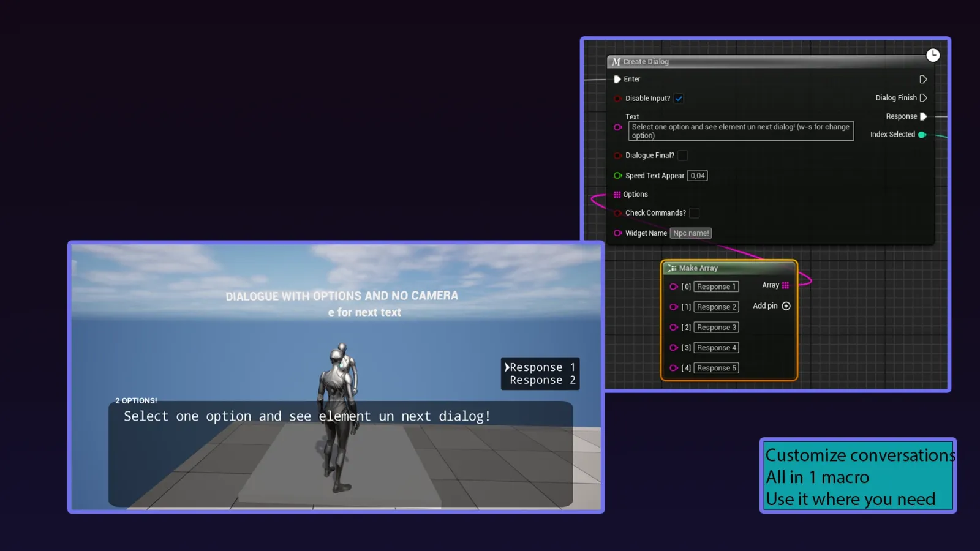
Task: Click the [4] Response 5 input pin
Action: [x=674, y=367]
